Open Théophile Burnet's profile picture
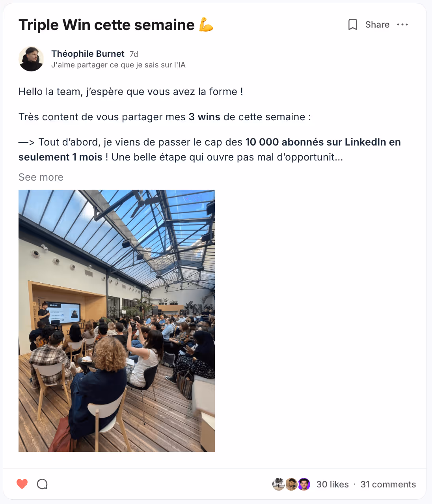The image size is (432, 504). [x=31, y=59]
